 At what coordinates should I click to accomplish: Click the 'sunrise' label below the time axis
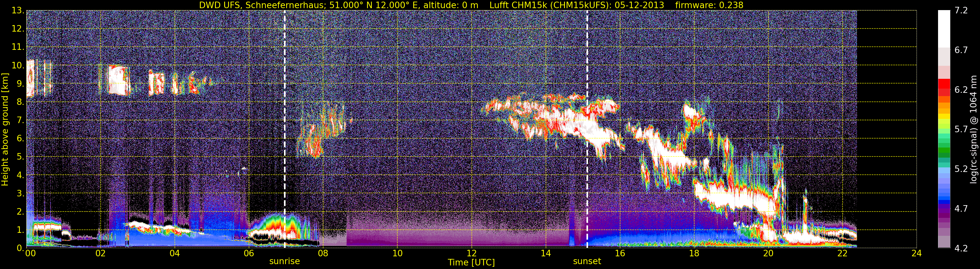[x=285, y=262]
